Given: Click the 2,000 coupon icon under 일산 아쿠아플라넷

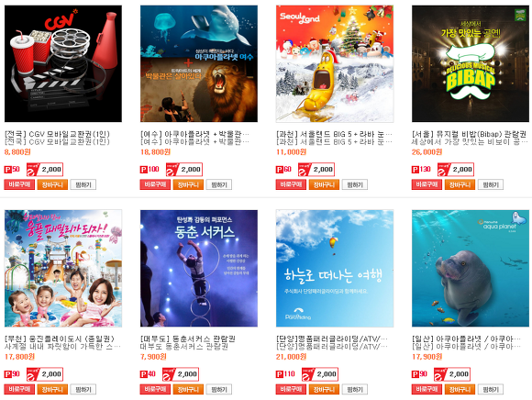Looking at the screenshot, I should (x=452, y=374).
